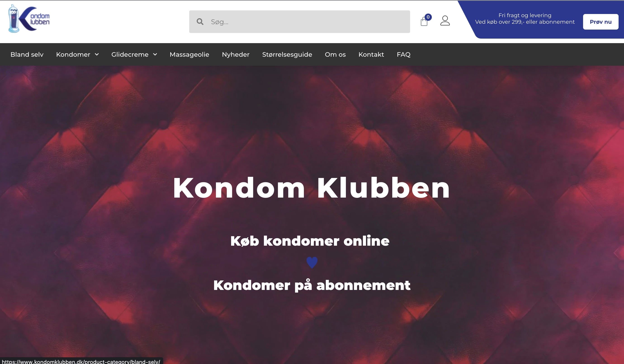Screen dimensions: 624x364
Task: Open the shopping bag cart icon
Action: pyautogui.click(x=424, y=22)
